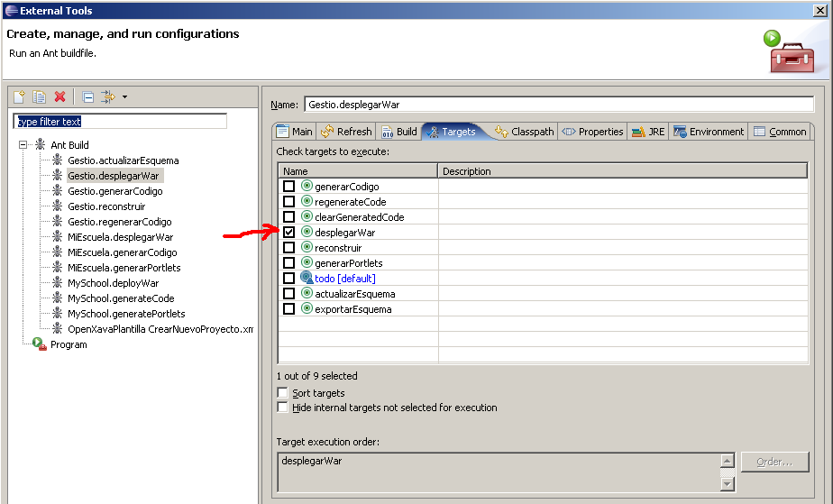Select the Program configuration type icon
Viewport: 833px width, 504px height.
coord(39,344)
